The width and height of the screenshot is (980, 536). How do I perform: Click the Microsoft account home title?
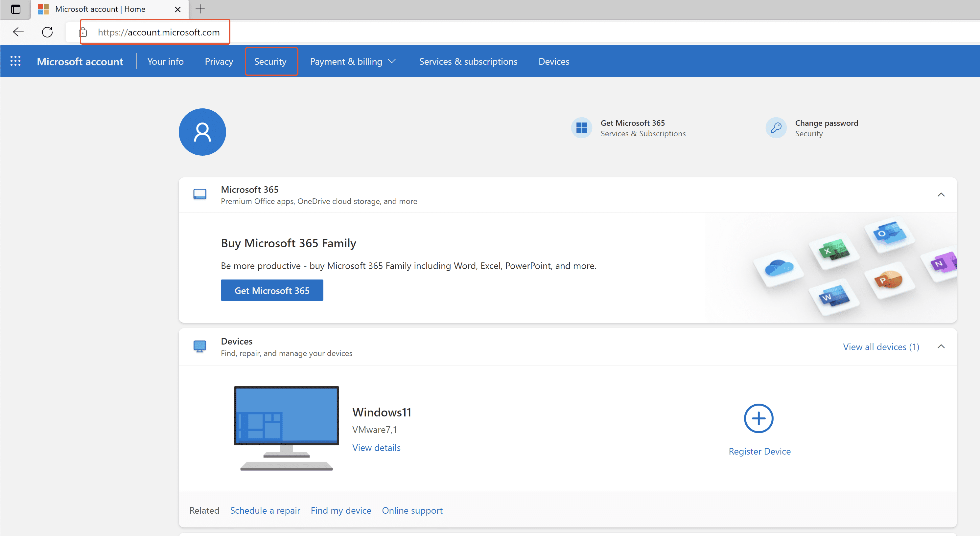[x=80, y=62]
